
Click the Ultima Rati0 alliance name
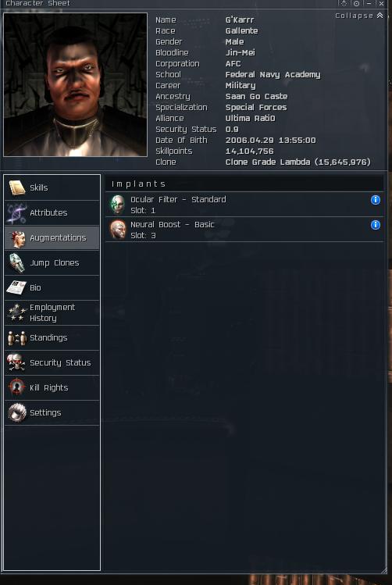[x=250, y=118]
